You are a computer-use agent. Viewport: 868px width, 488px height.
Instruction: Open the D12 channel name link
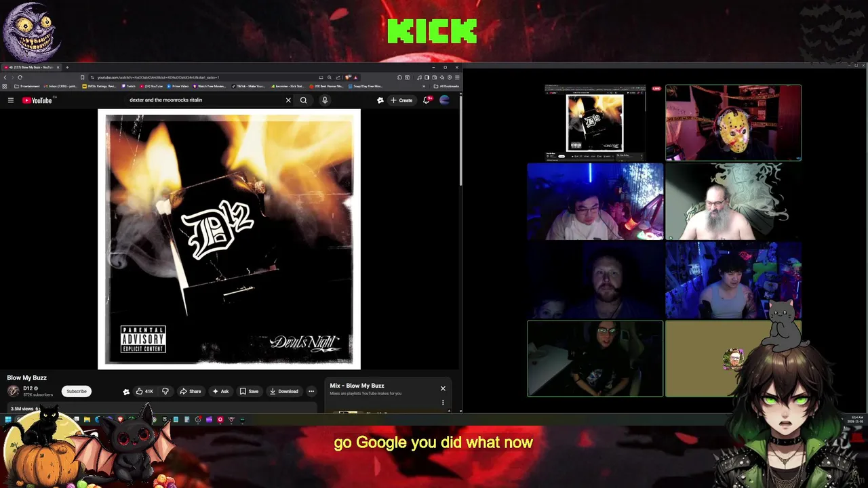click(28, 388)
